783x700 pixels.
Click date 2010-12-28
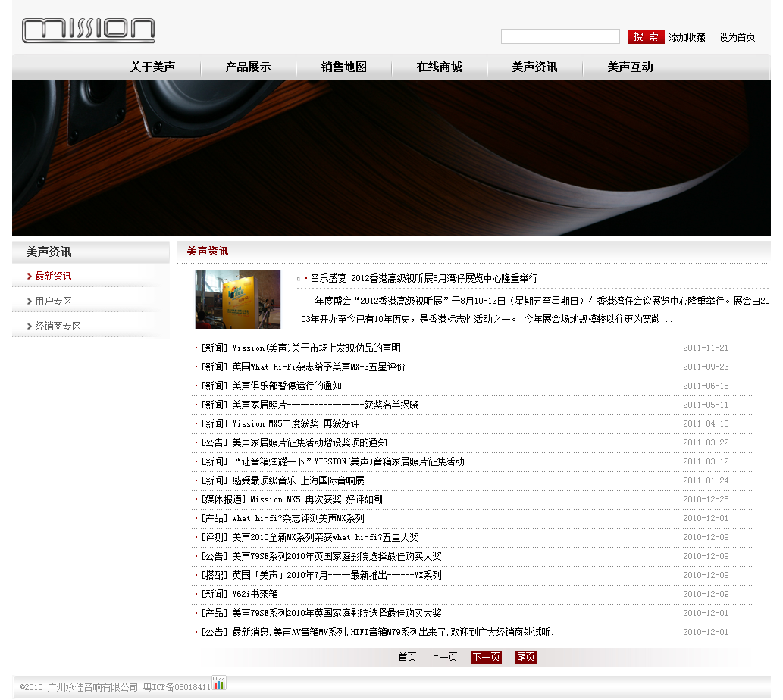point(706,499)
